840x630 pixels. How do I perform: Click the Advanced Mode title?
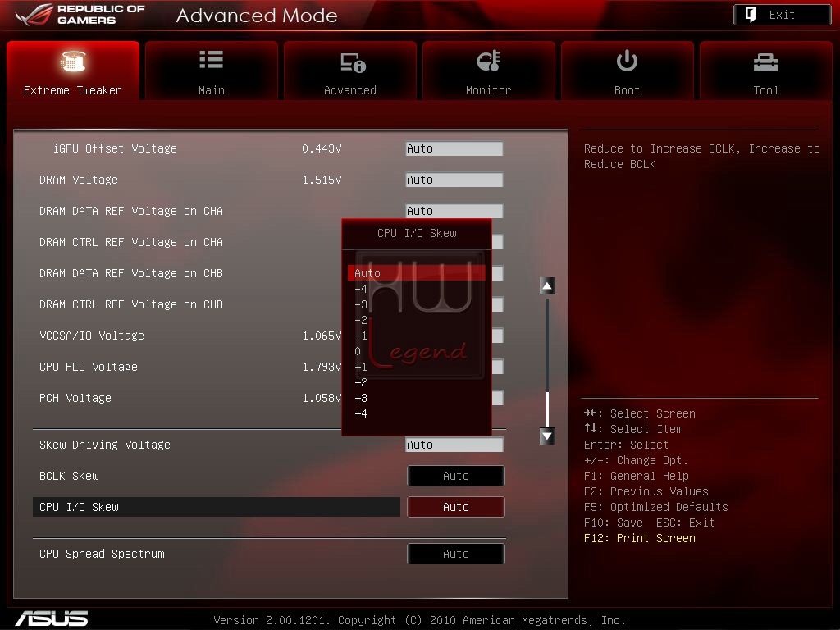coord(257,16)
